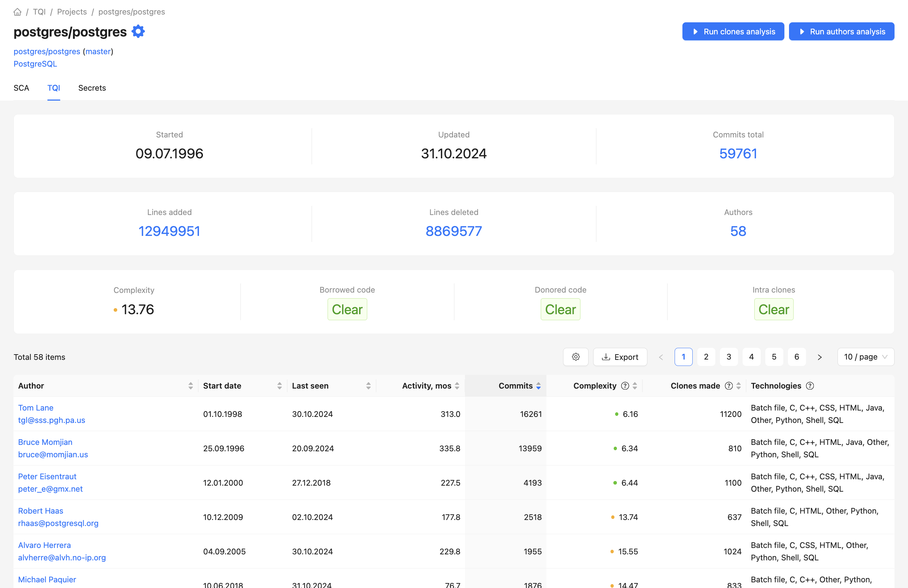Go to next page arrow
Viewport: 908px width, 588px height.
tap(819, 357)
